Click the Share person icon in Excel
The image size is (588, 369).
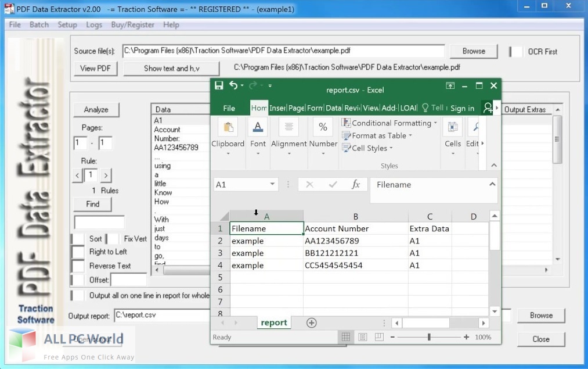pos(488,108)
